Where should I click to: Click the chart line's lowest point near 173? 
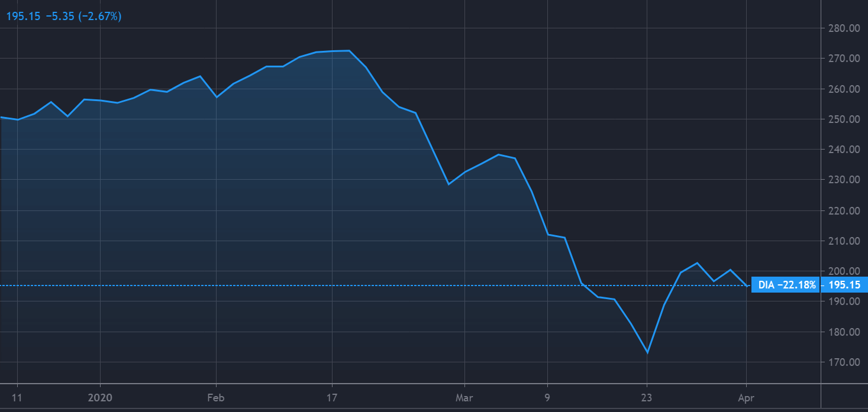pyautogui.click(x=647, y=352)
